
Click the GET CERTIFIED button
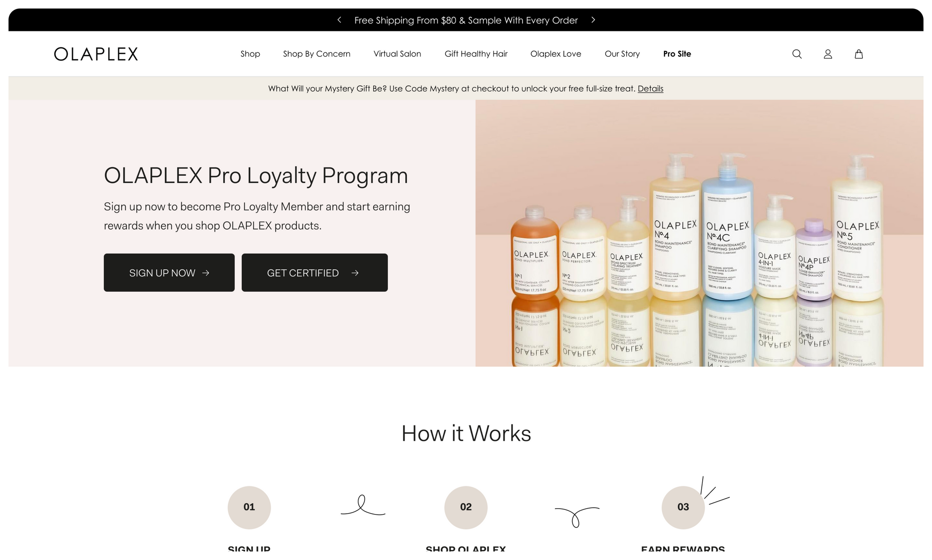click(x=314, y=272)
